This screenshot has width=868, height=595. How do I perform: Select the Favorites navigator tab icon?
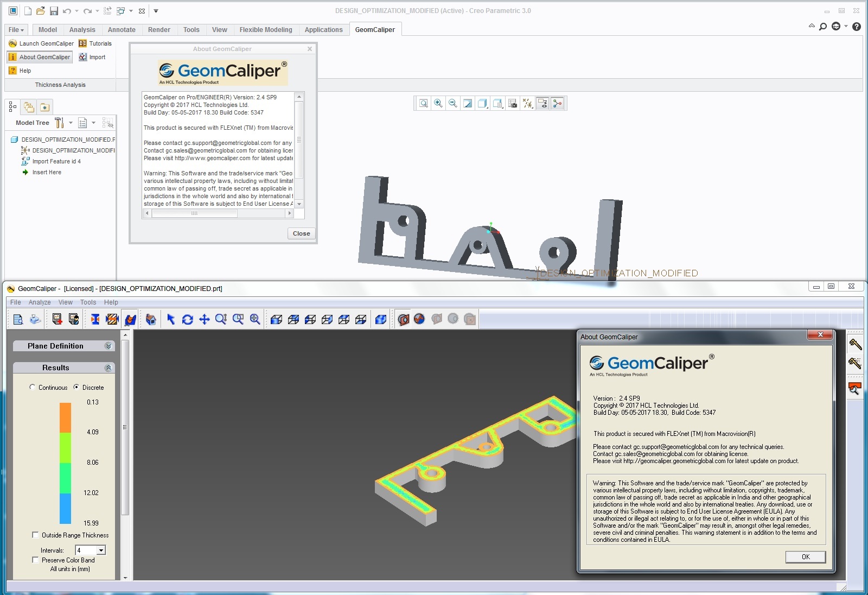pyautogui.click(x=44, y=107)
